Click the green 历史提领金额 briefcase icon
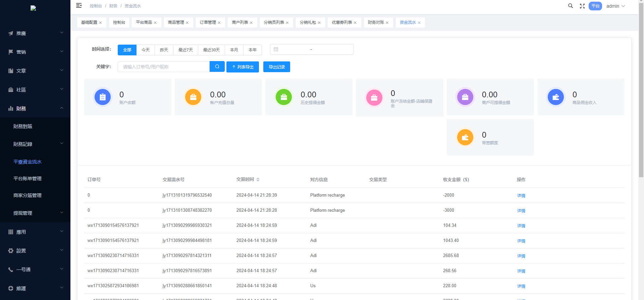This screenshot has height=300, width=644. 284,97
